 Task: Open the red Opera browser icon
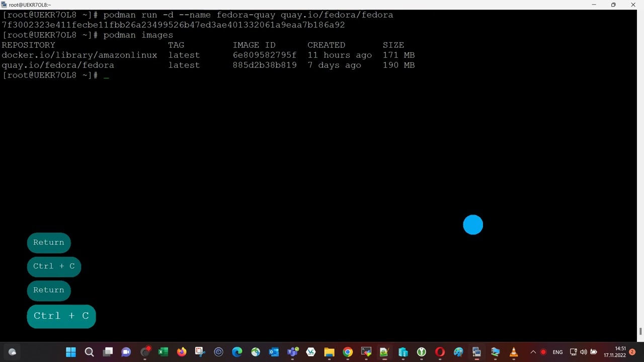tap(440, 352)
